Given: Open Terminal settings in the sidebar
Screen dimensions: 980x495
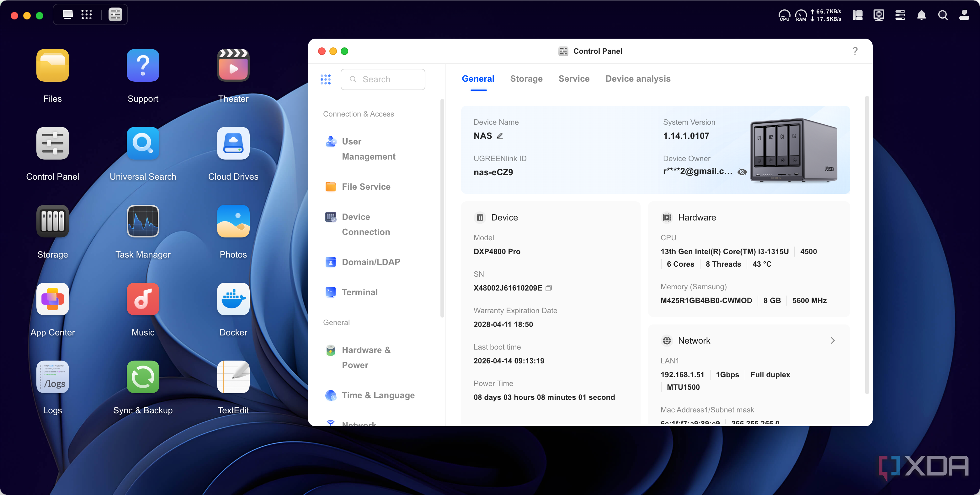Looking at the screenshot, I should point(352,292).
